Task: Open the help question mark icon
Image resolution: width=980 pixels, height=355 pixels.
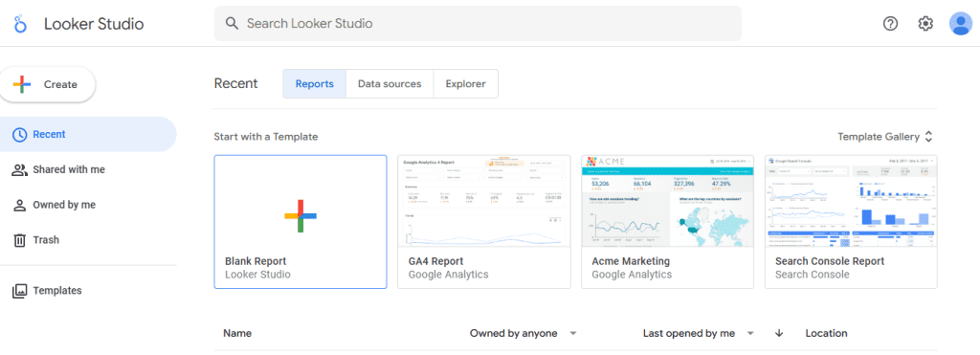Action: (890, 24)
